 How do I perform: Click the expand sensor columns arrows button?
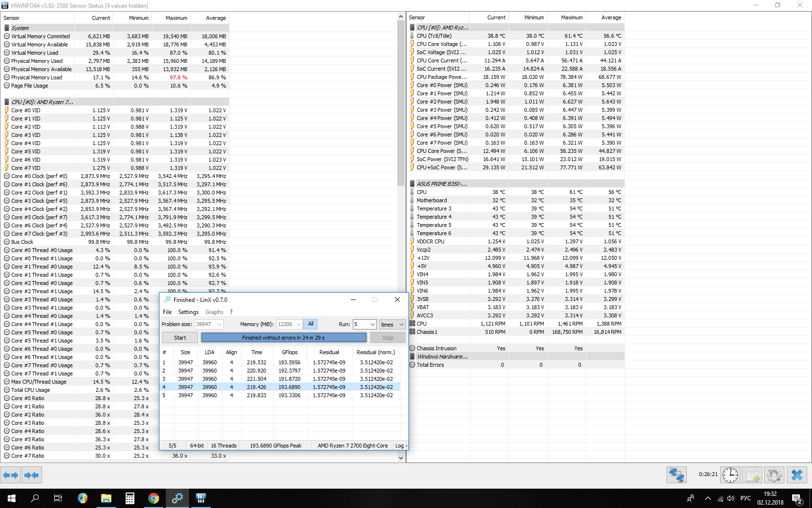pos(11,475)
